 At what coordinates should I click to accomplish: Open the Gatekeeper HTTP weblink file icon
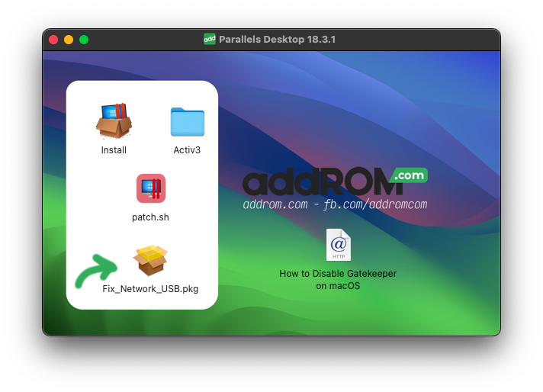tap(339, 245)
